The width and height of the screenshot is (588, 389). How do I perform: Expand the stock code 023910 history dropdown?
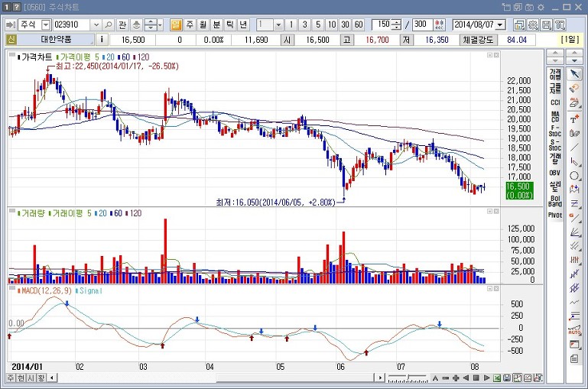coord(96,24)
